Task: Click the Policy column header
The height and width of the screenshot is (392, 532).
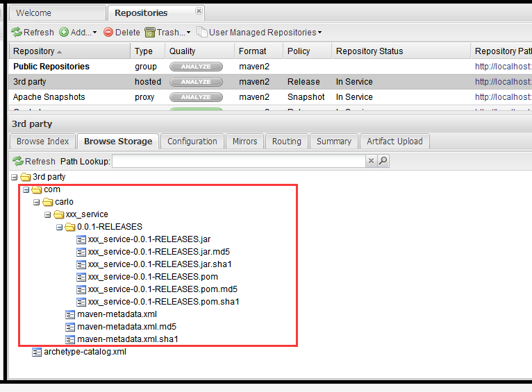Action: (x=308, y=51)
